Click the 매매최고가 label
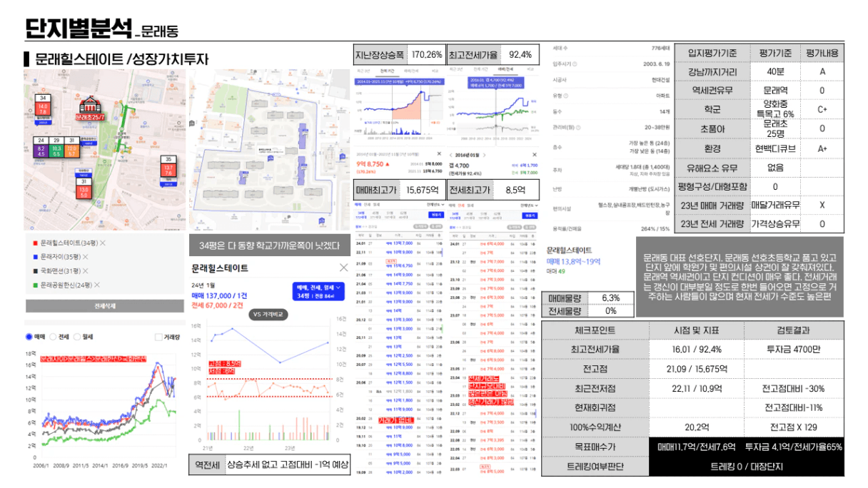The image size is (868, 488). pos(375,190)
